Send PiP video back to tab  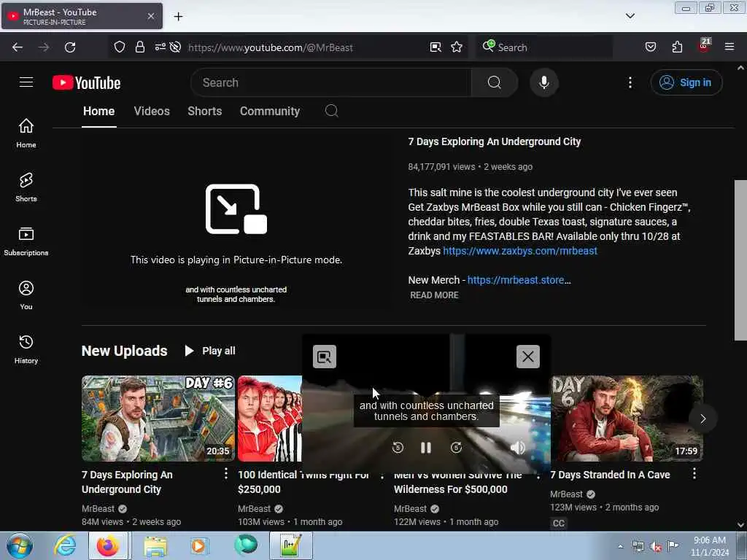[x=325, y=357]
